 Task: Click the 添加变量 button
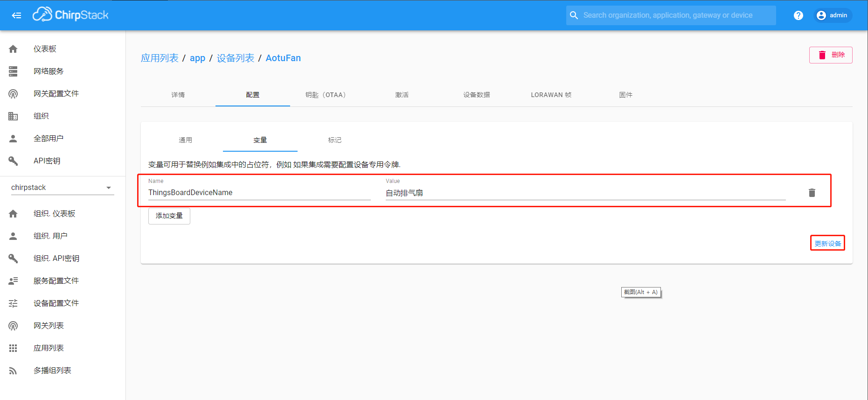pos(169,216)
